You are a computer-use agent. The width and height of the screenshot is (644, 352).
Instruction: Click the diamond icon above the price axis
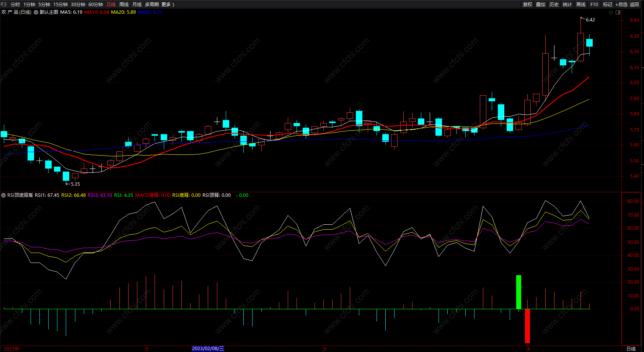coord(611,12)
